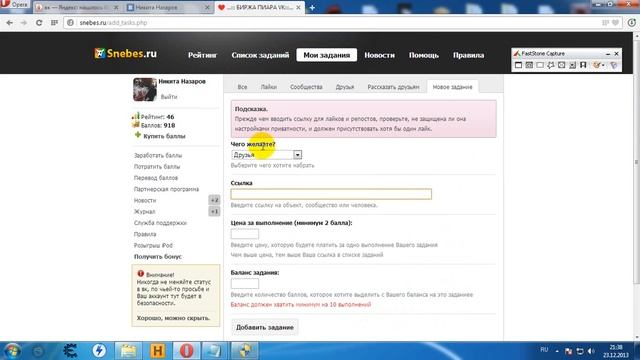Open the Правила top menu item
640x360 pixels.
(469, 55)
